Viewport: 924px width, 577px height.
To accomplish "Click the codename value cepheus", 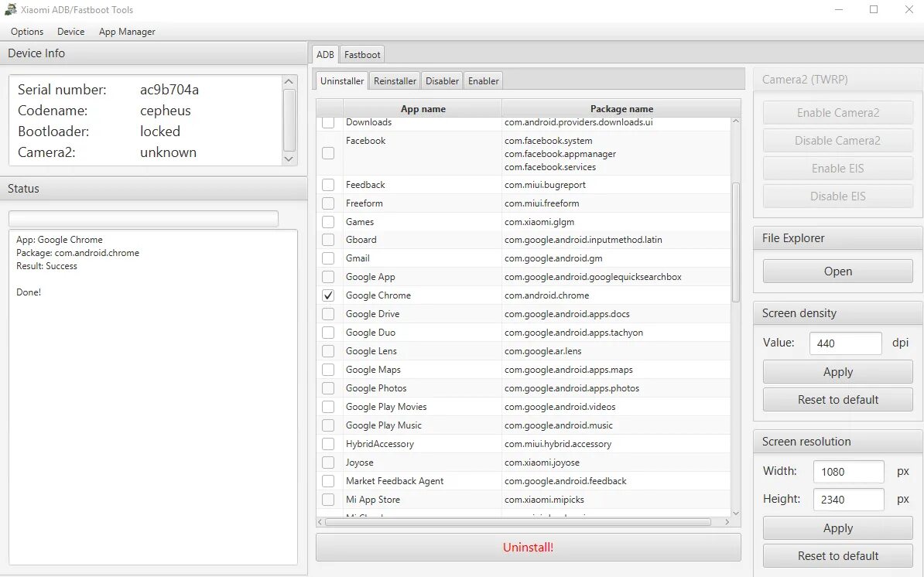I will [166, 111].
